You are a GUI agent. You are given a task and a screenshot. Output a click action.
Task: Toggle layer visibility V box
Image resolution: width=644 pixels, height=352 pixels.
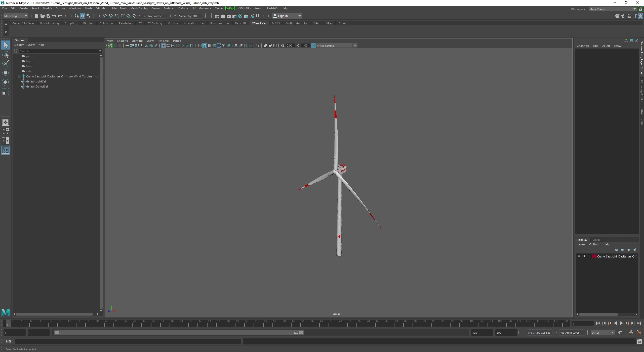(x=579, y=256)
